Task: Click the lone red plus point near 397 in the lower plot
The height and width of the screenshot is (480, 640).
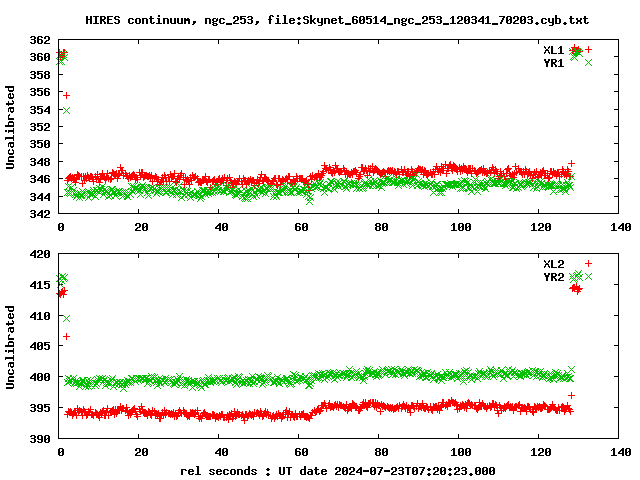Action: click(x=571, y=395)
